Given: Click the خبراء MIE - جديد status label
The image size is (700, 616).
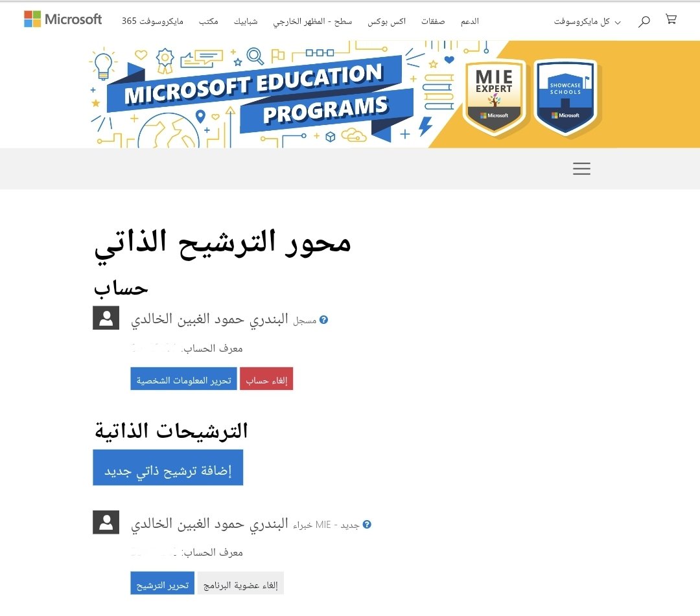Looking at the screenshot, I should (x=326, y=525).
